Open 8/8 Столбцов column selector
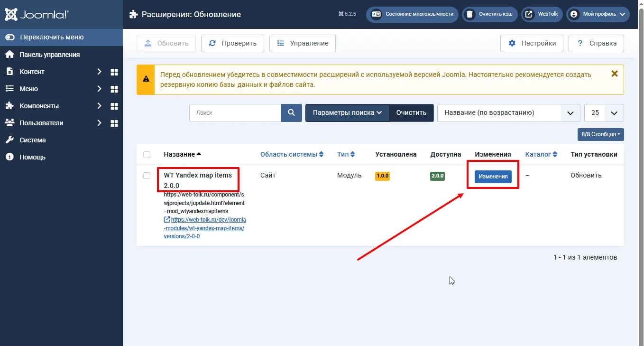 pyautogui.click(x=600, y=134)
